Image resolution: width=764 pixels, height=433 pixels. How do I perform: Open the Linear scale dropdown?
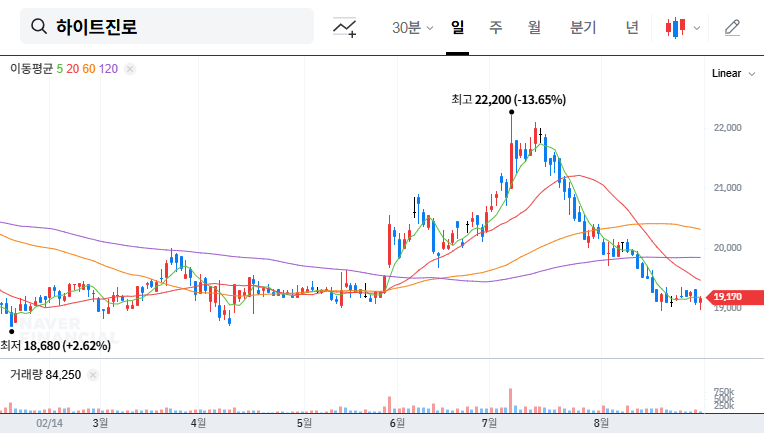click(733, 74)
